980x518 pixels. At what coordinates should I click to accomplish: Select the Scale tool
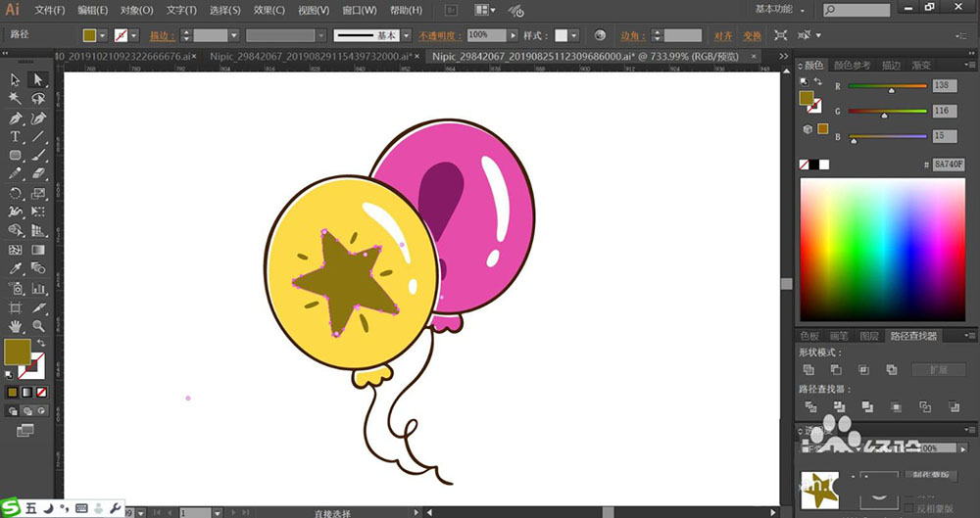click(38, 194)
